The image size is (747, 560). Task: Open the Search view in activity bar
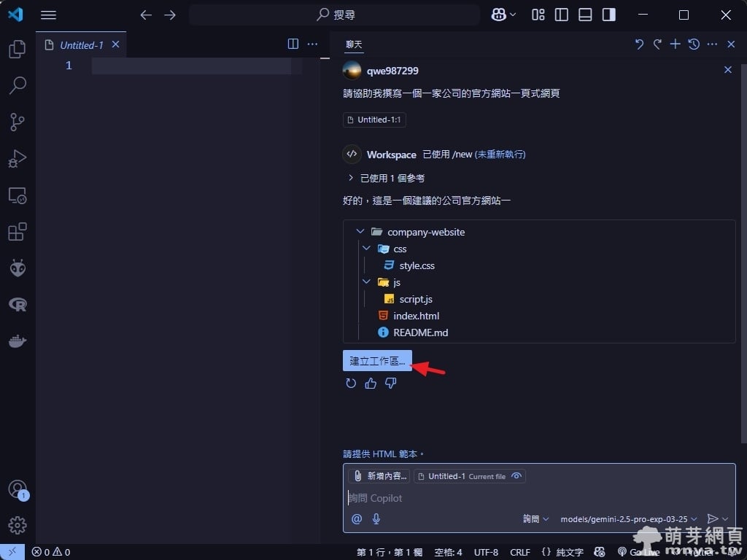coord(18,85)
